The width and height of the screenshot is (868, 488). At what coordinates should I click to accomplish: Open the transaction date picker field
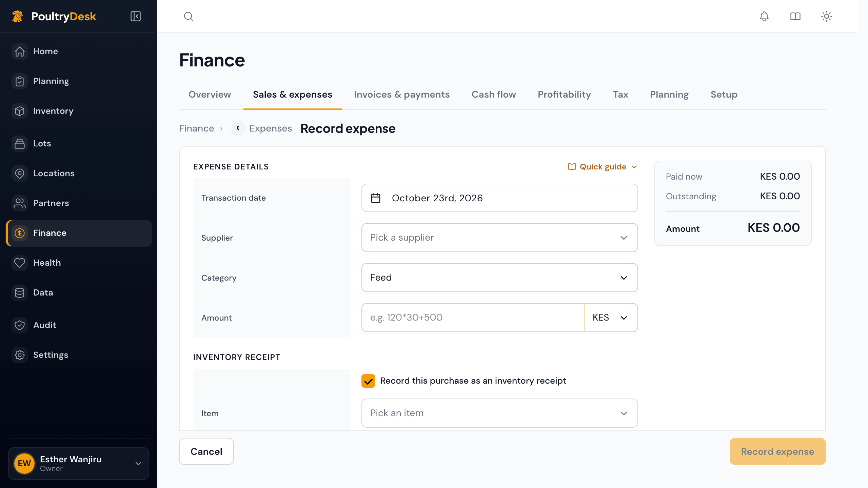tap(499, 198)
